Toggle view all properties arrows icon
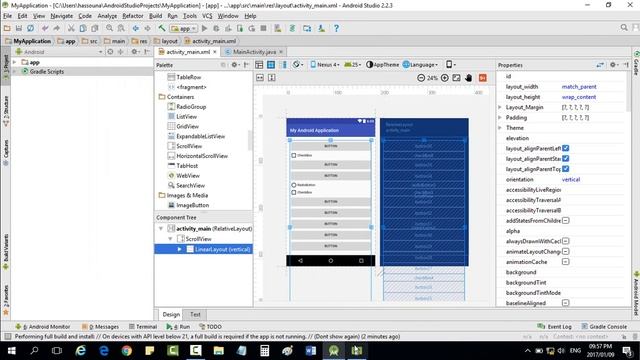Screen dimensions: 640x360 tap(600, 65)
